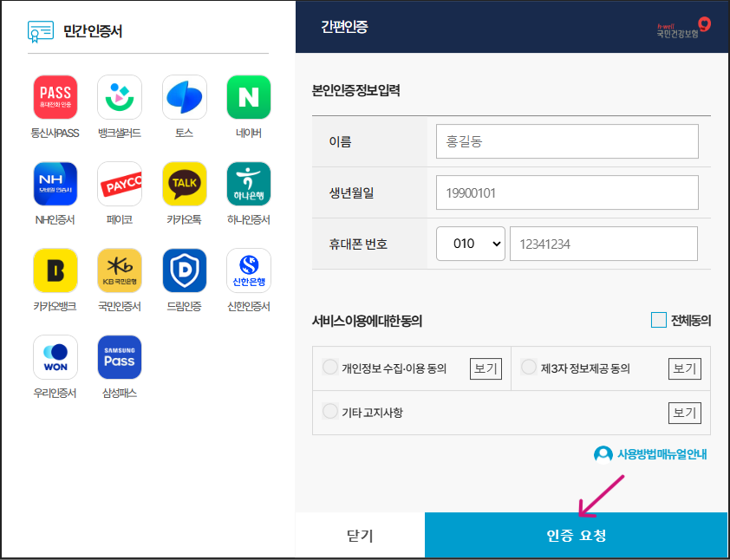730x560 pixels.
Task: Enable the 전체동의 checkbox
Action: coord(657,320)
